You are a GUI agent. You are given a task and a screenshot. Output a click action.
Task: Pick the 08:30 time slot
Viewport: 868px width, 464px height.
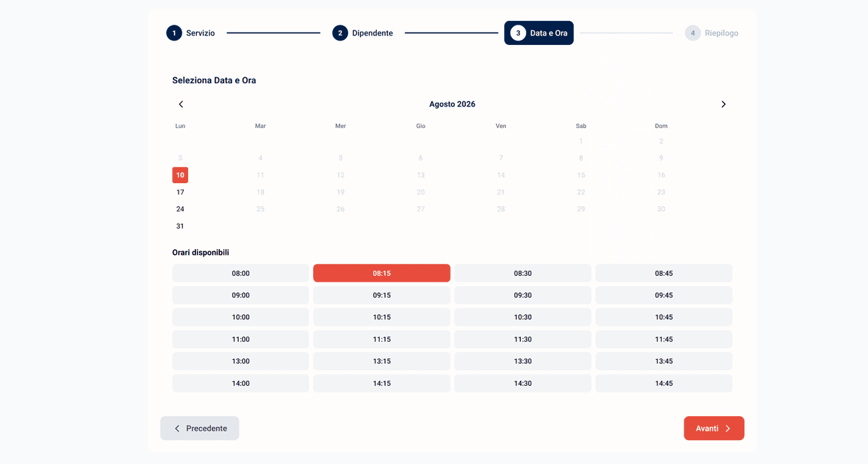pyautogui.click(x=523, y=274)
